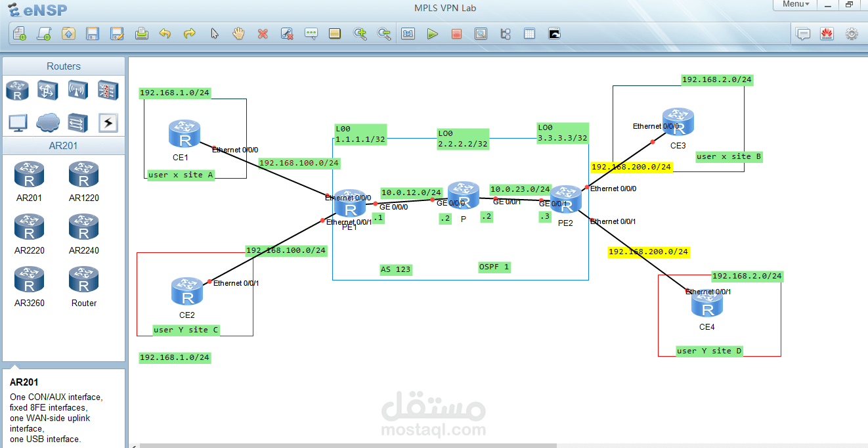Screen dimensions: 868x448
Task: Open the Menu dropdown
Action: tap(794, 5)
